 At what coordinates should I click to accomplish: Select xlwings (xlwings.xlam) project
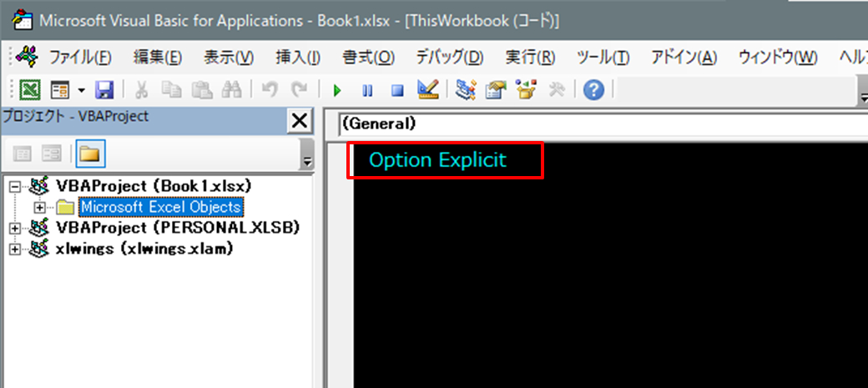click(x=144, y=249)
